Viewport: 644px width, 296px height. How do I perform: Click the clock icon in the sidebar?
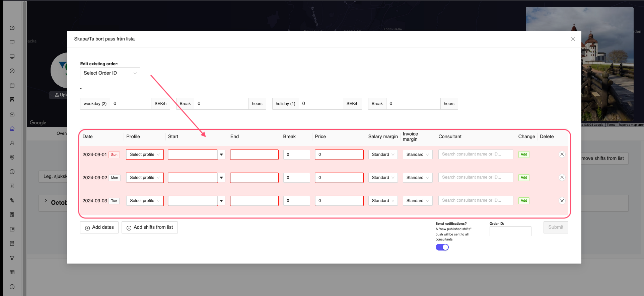tap(12, 172)
